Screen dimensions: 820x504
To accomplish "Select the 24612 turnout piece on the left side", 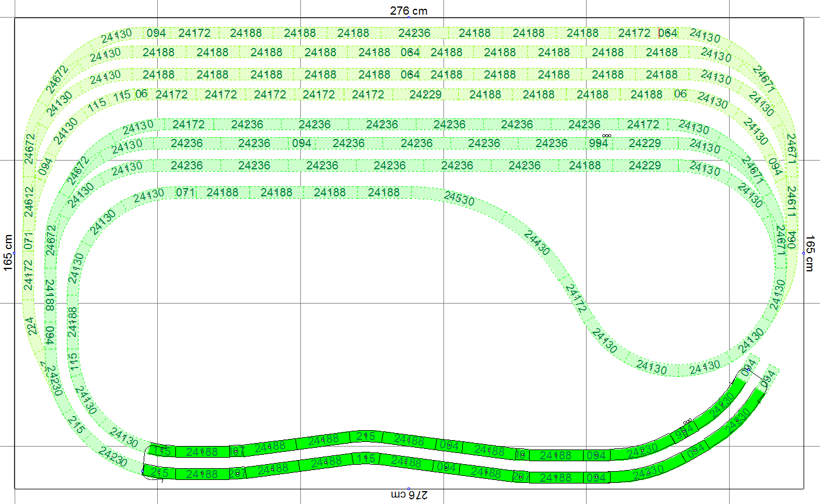I will click(29, 202).
